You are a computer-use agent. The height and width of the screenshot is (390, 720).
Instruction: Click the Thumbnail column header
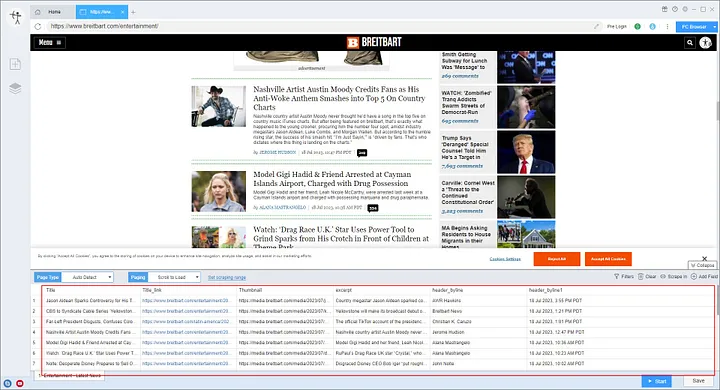285,290
